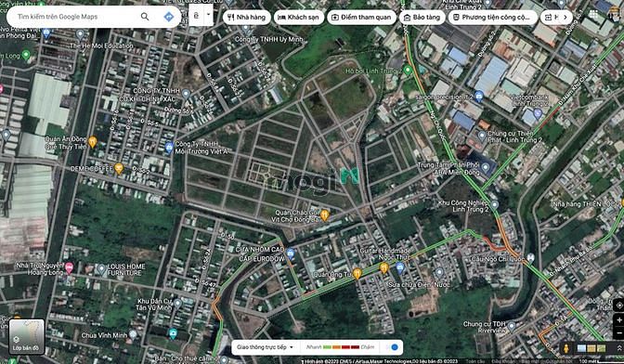Open the Giao thông trực tiếp dropdown

point(265,347)
